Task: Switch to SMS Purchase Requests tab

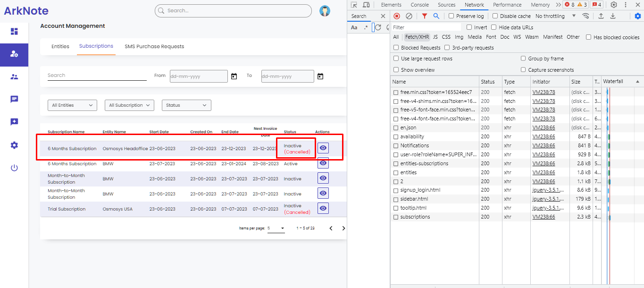Action: click(154, 46)
